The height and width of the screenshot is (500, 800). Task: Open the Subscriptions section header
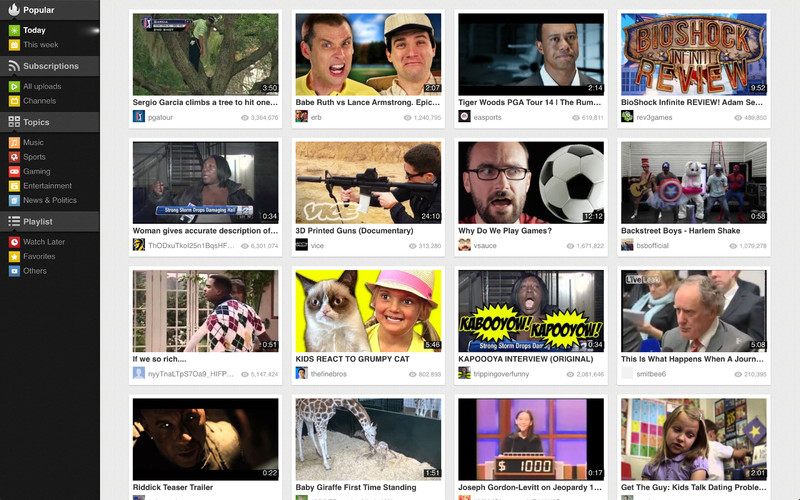50,66
